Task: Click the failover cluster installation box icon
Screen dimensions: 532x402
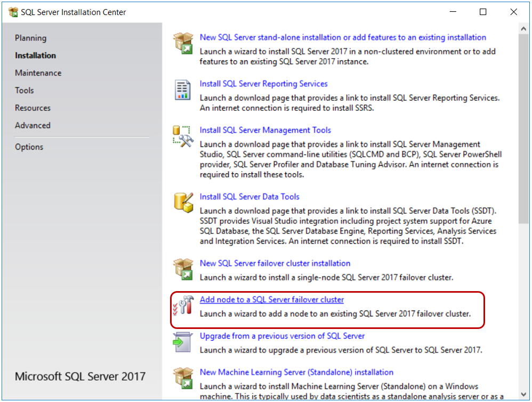Action: point(183,269)
